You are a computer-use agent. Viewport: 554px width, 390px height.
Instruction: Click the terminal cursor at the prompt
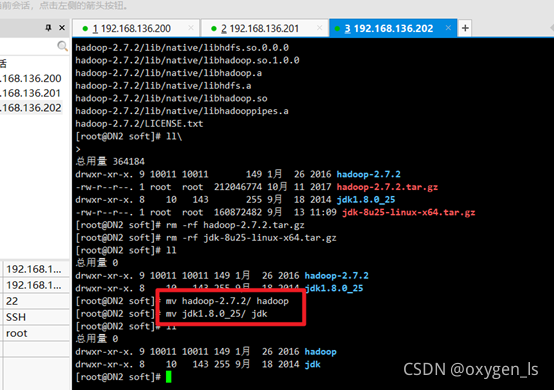(169, 377)
